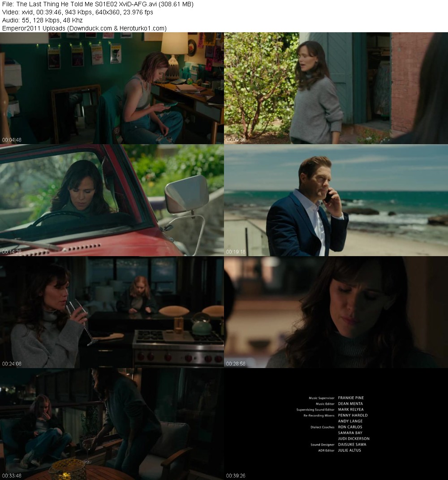Select the end credits frame at 00:39:26

click(336, 424)
